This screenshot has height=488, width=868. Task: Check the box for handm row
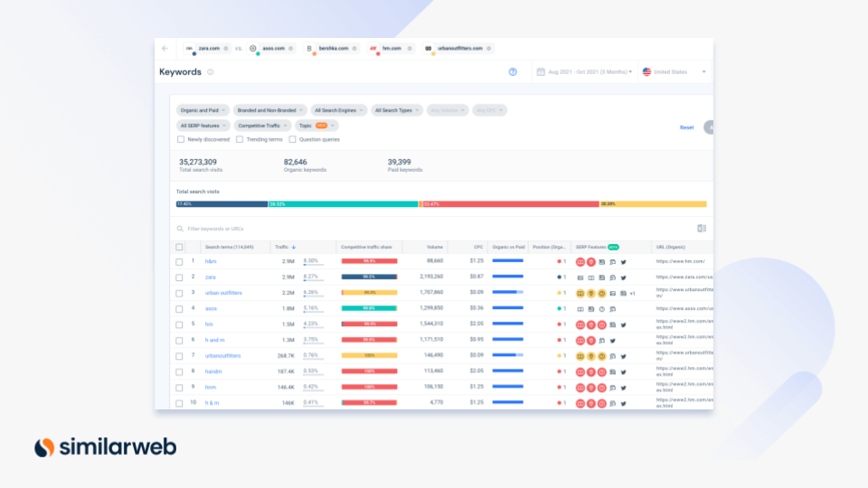tap(179, 372)
